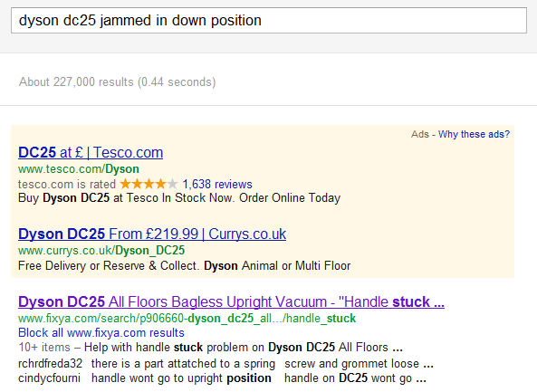Click the 'screw and grommet loose' snippet
This screenshot has height=392, width=537.
[x=359, y=363]
